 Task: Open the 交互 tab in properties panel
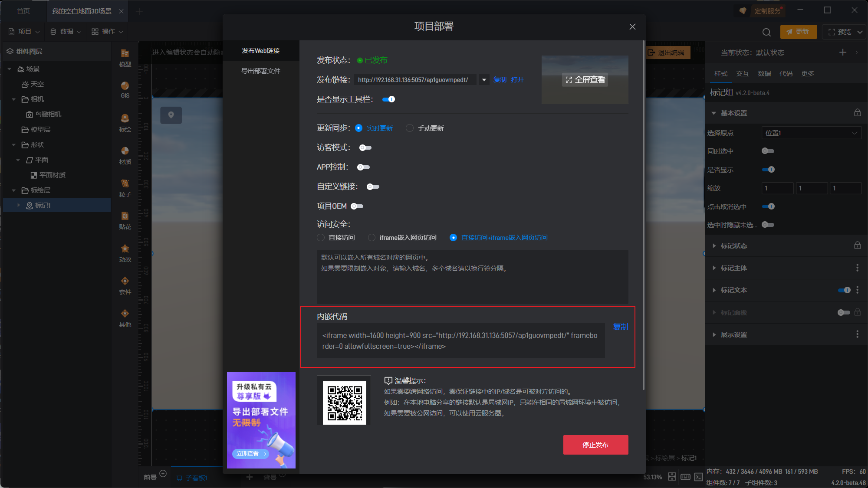click(x=742, y=74)
